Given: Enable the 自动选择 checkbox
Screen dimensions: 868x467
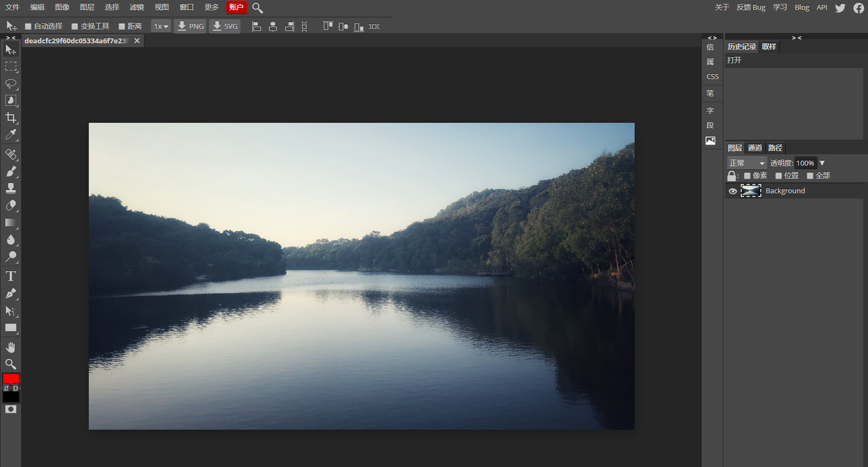Looking at the screenshot, I should 28,27.
